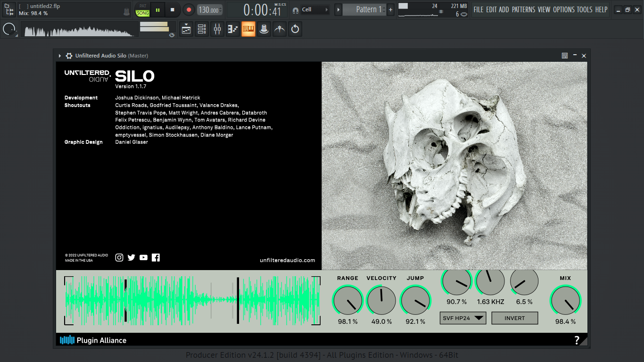644x362 pixels.
Task: Click the JUMP knob
Action: tap(415, 300)
